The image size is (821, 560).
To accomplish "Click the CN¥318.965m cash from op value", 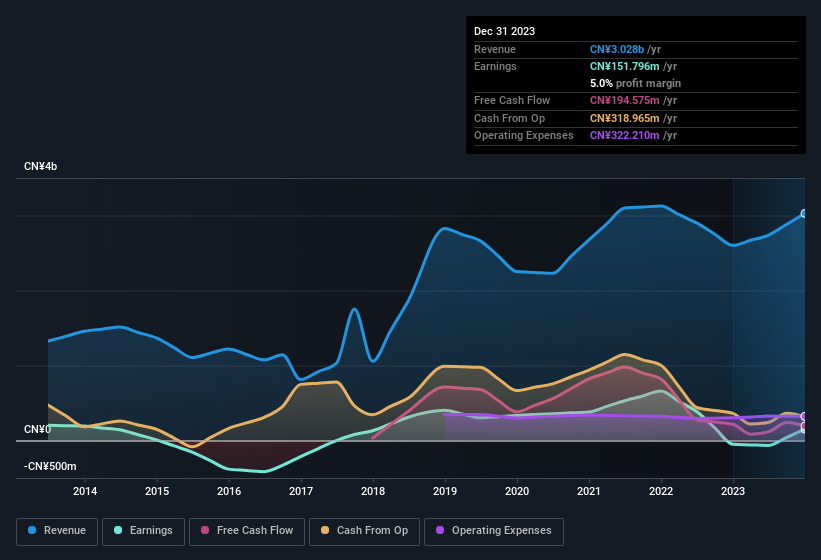I will coord(625,118).
